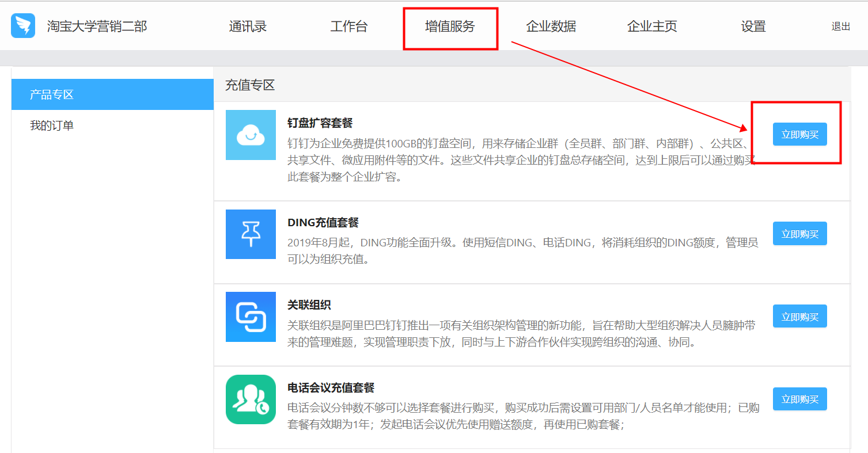Viewport: 868px width, 453px height.
Task: Open the 企业主页 tab
Action: [x=652, y=26]
